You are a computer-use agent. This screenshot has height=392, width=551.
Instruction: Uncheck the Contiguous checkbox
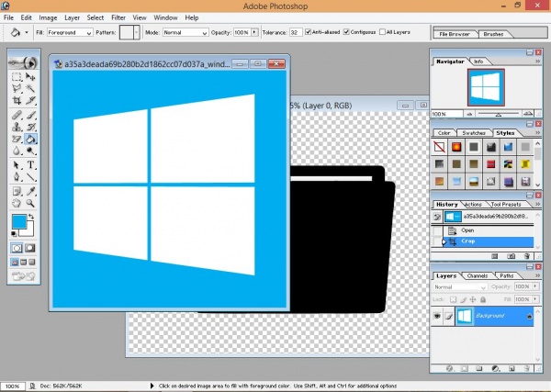[346, 31]
